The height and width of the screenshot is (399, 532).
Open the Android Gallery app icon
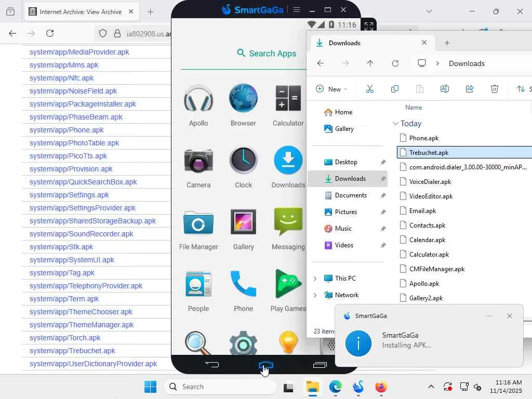pos(243,222)
